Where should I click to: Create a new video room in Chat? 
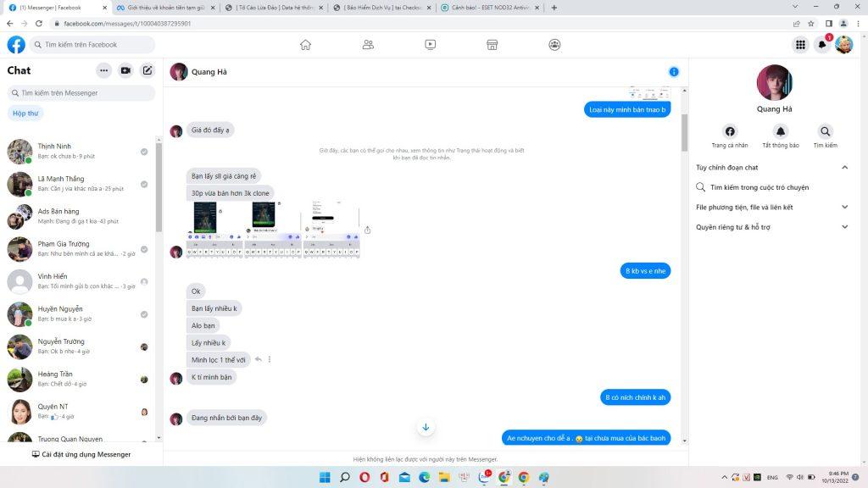click(x=125, y=71)
